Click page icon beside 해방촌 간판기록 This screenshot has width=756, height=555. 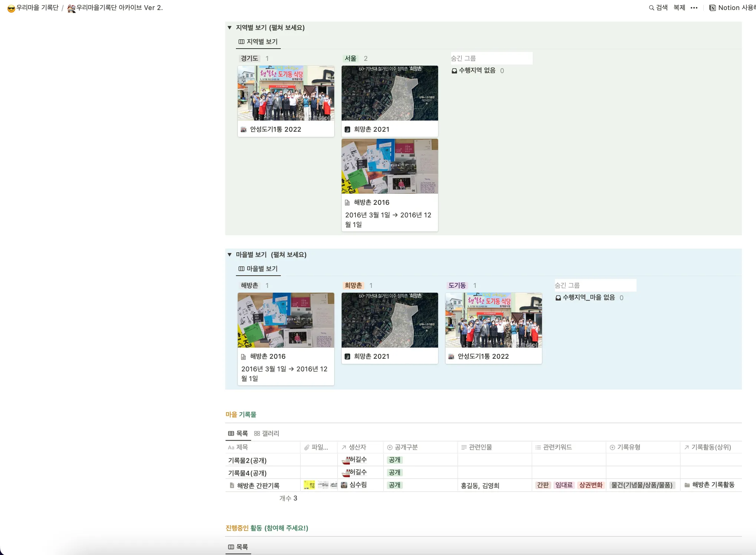point(232,485)
